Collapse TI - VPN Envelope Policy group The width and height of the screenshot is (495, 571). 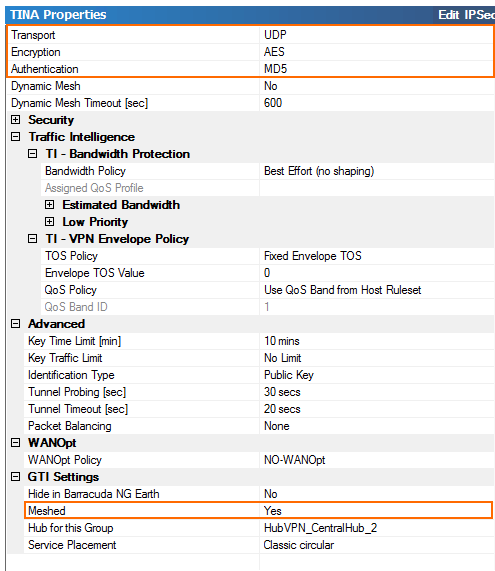33,239
